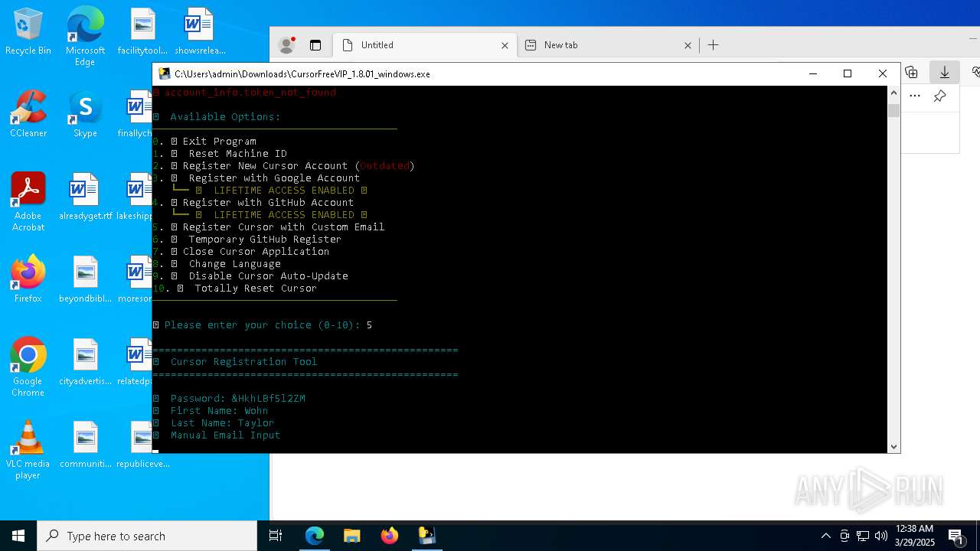The image size is (980, 551).
Task: Click the 'Manual Email Input' line
Action: 217,435
